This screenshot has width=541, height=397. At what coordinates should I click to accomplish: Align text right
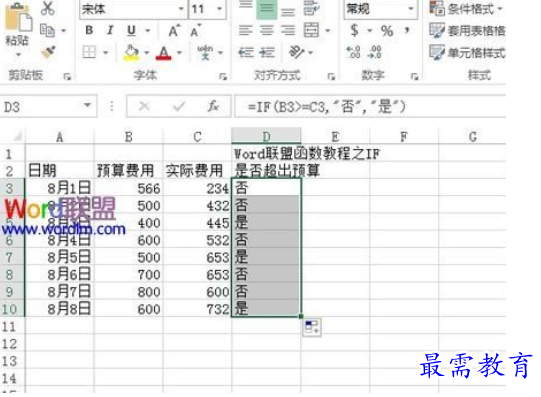tap(288, 30)
